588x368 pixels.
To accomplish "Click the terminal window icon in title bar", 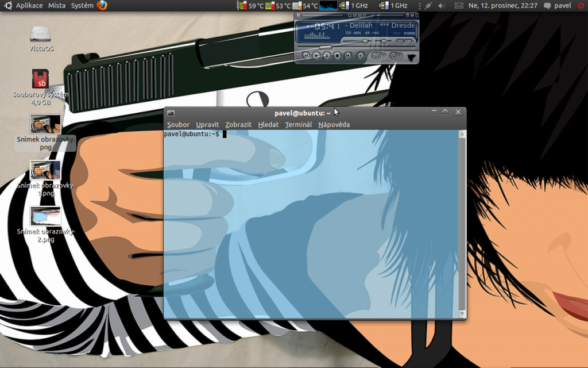I will coord(171,113).
